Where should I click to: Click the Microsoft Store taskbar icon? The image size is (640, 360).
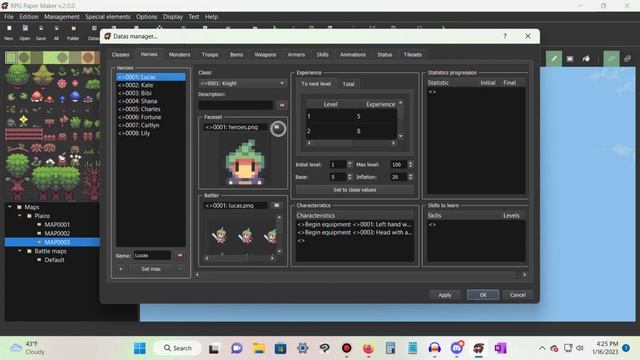pyautogui.click(x=280, y=348)
